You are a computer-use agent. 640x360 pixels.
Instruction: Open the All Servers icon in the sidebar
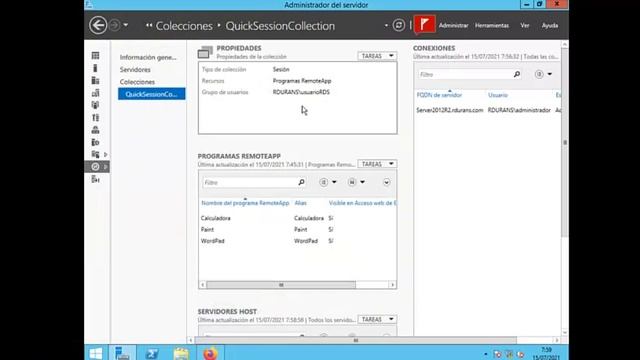click(x=96, y=80)
